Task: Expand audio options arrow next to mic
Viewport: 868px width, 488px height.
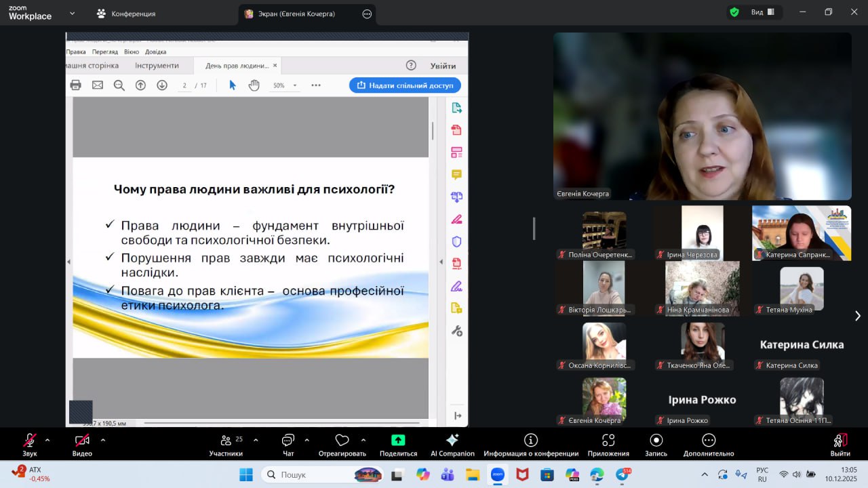Action: [x=47, y=440]
